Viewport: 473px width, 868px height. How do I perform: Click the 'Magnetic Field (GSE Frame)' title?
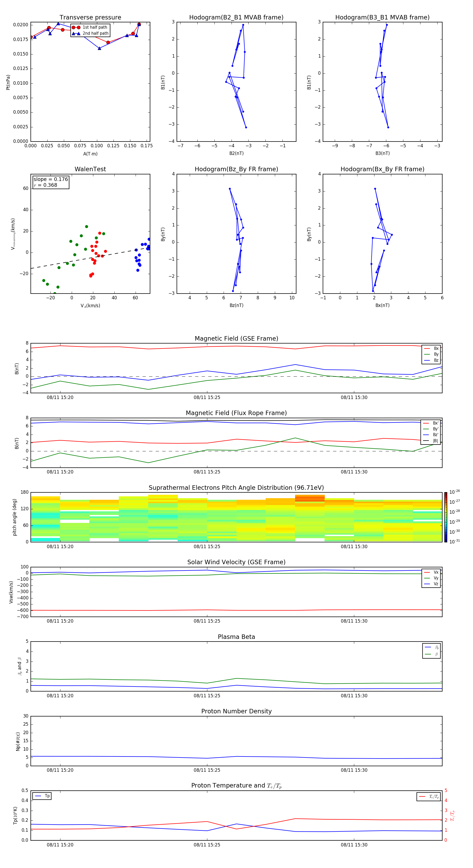pyautogui.click(x=236, y=339)
